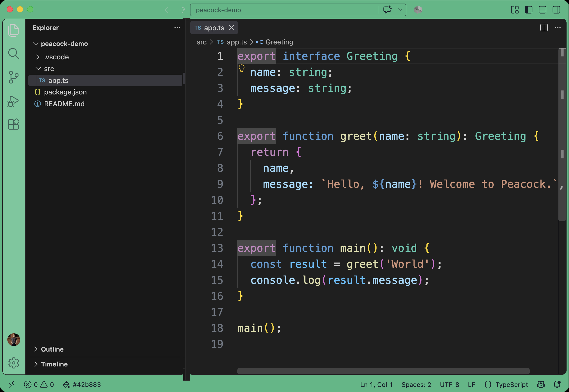Toggle the bottom panel
Screen dimensions: 569x392
pos(543,10)
